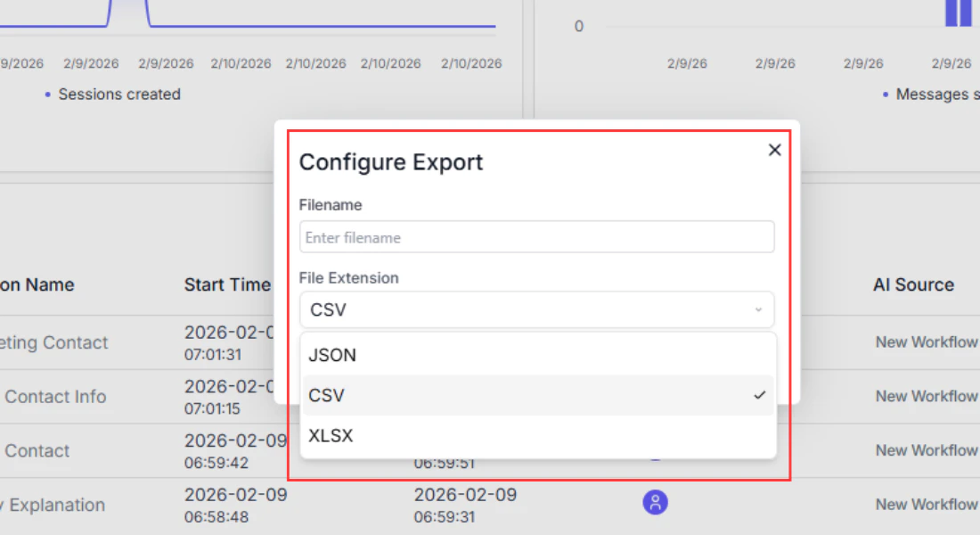Image resolution: width=980 pixels, height=535 pixels.
Task: Click the AI Source column header
Action: [913, 284]
